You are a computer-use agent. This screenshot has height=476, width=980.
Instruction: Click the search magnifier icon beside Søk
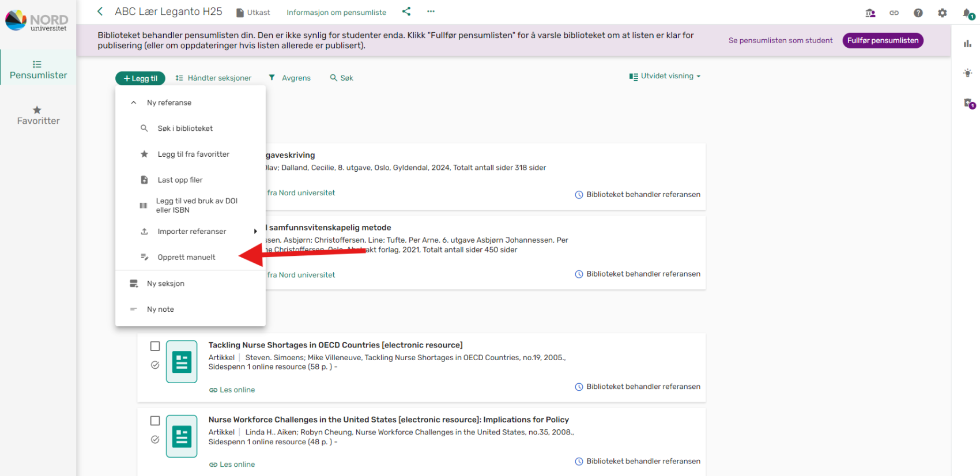333,78
